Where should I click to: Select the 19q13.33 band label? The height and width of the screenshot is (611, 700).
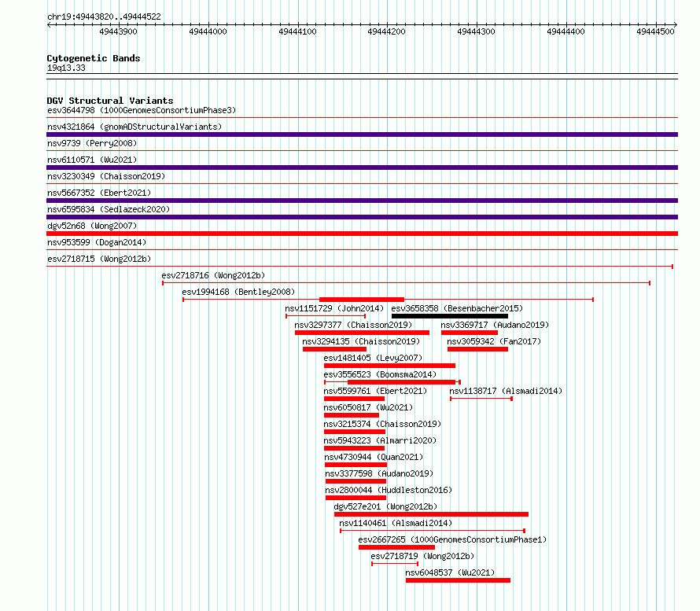66,68
